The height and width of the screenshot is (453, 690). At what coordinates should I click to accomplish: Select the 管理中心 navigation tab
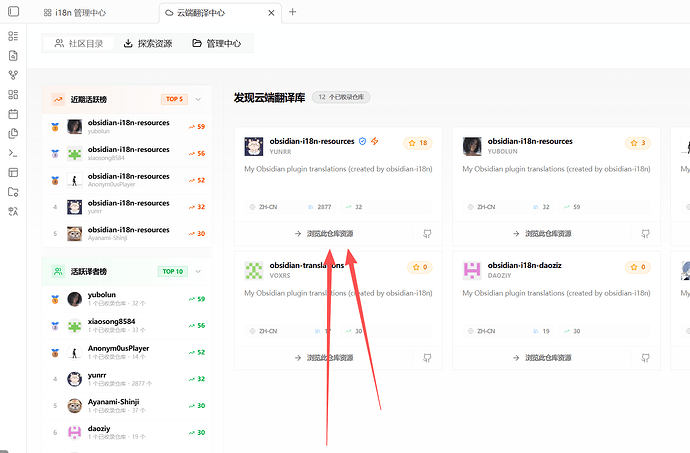217,43
